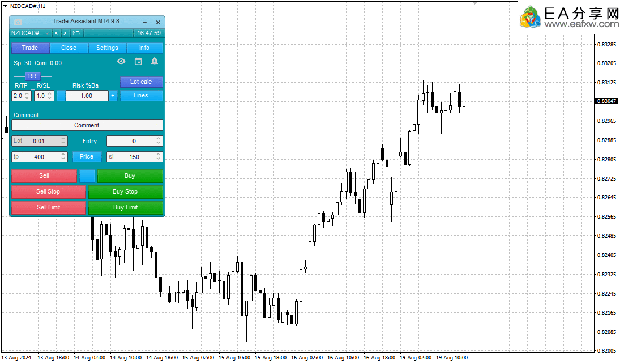
Task: Toggle the Lot calc button
Action: [x=141, y=82]
